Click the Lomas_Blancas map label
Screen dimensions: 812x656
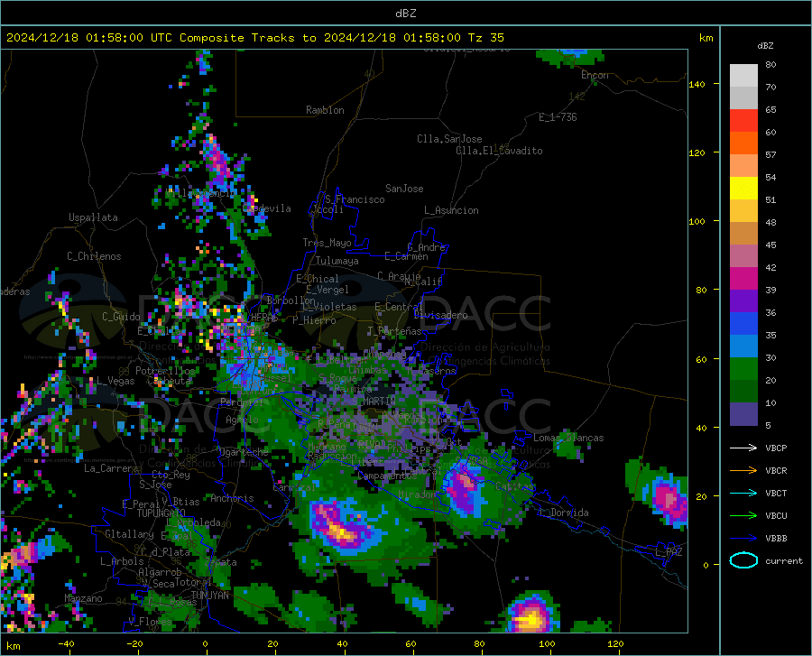tap(568, 438)
